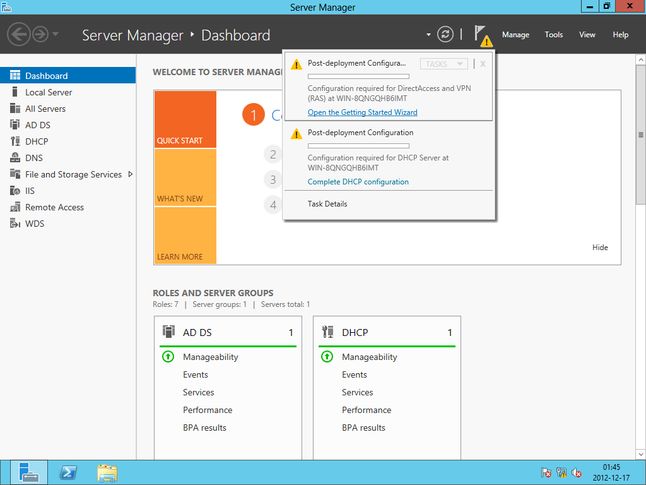Click the back navigation arrow

(19, 34)
